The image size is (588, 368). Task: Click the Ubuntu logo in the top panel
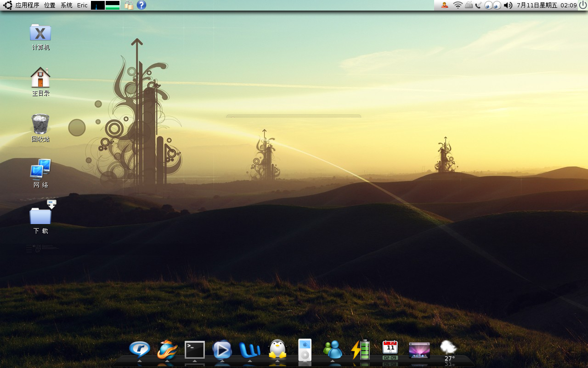click(7, 6)
